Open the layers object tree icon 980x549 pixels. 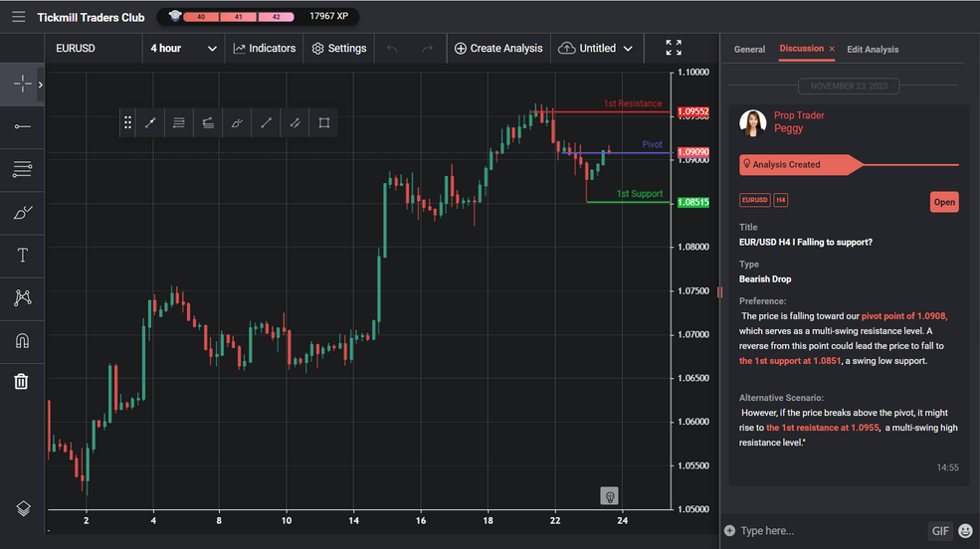23,508
